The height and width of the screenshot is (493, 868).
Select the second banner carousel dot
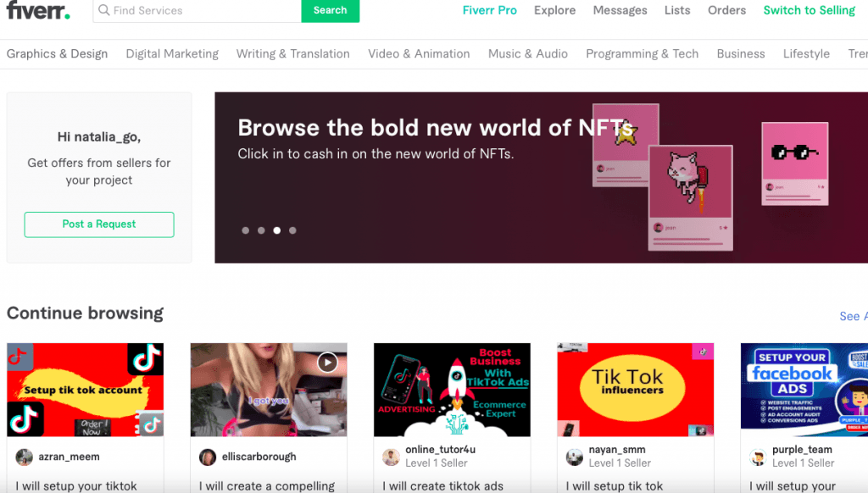pyautogui.click(x=261, y=230)
